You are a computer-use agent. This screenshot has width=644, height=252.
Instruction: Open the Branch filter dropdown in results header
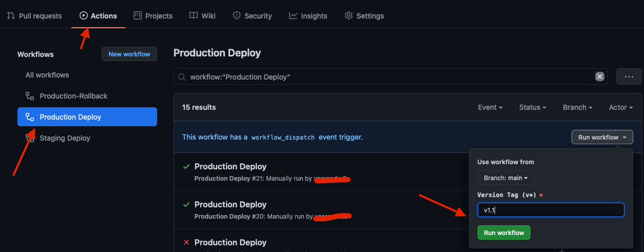tap(577, 107)
